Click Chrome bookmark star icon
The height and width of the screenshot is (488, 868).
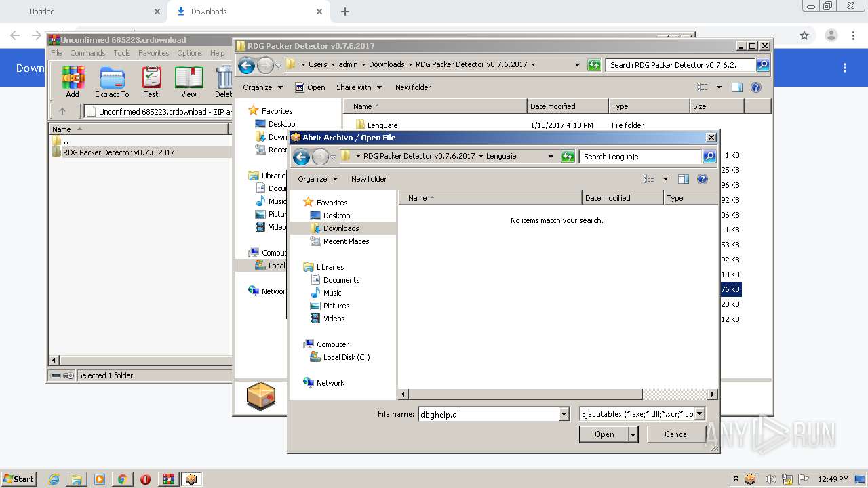pyautogui.click(x=804, y=35)
